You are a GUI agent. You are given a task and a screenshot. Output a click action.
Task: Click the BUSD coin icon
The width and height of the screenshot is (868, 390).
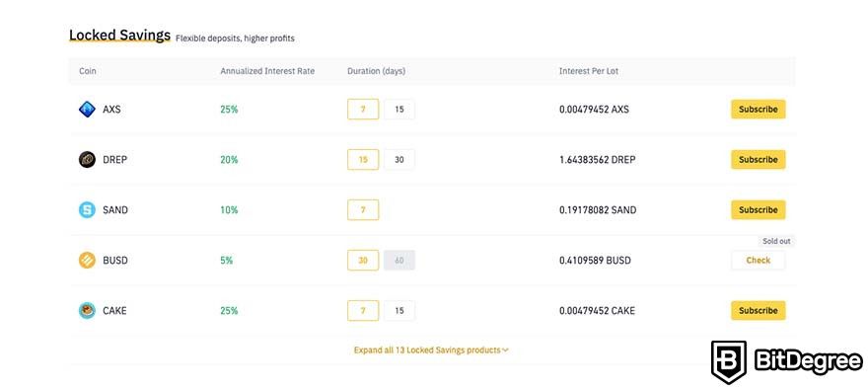pos(87,261)
